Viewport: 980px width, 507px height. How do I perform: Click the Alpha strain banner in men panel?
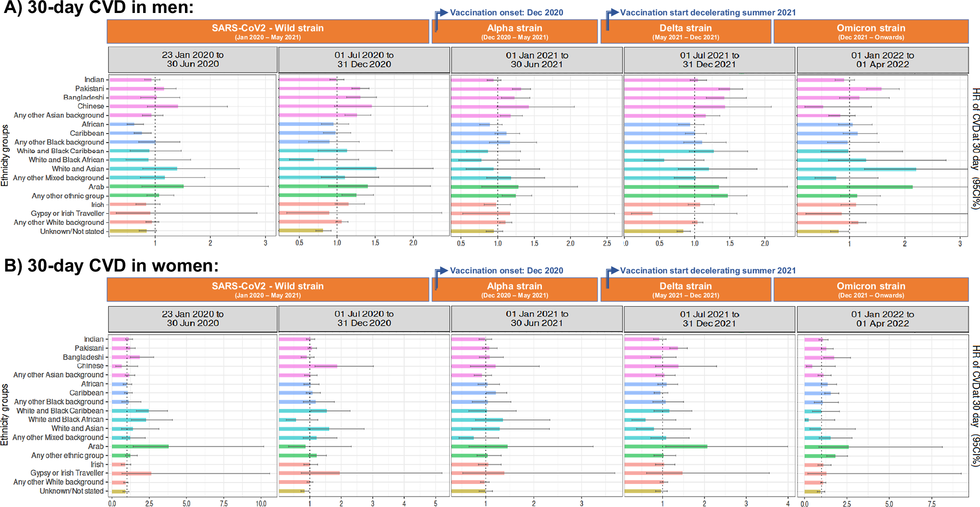(x=514, y=32)
